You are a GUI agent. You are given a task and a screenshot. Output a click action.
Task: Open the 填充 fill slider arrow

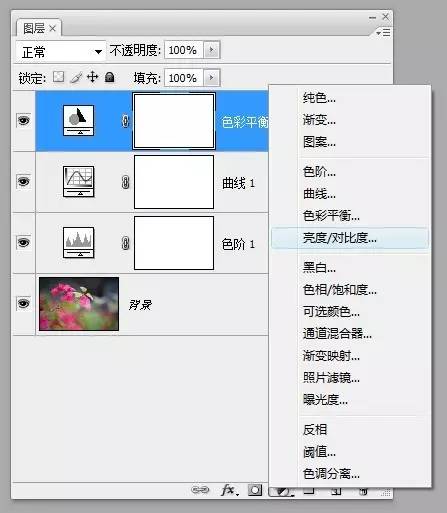coord(211,78)
